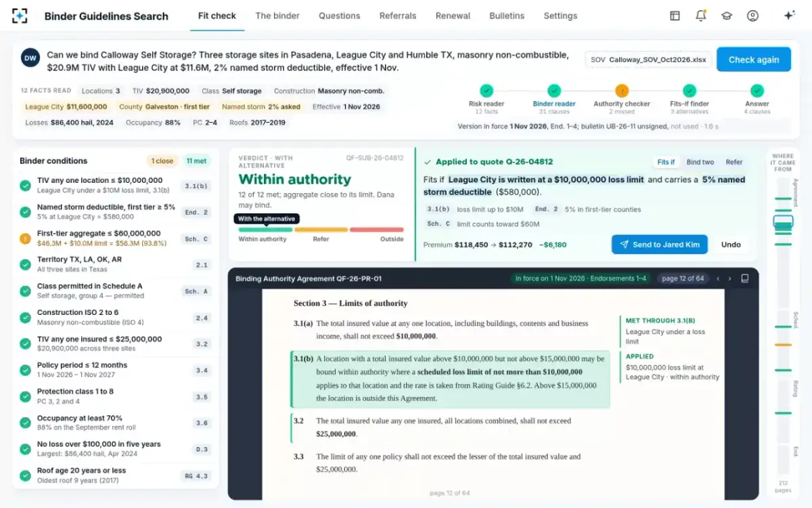Click the Named storm 2% asked fact chip
The image size is (812, 508).
(x=261, y=106)
